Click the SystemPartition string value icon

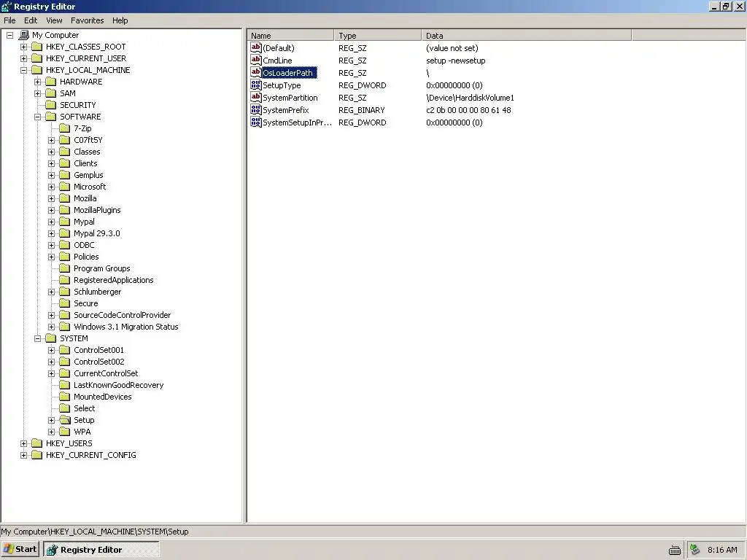(x=256, y=97)
